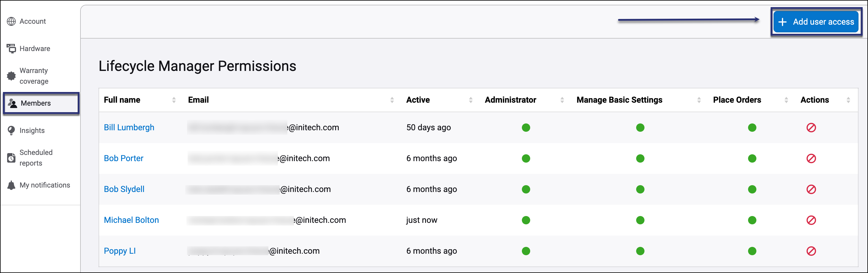Toggle Administrator status for Bob Porter

click(526, 158)
